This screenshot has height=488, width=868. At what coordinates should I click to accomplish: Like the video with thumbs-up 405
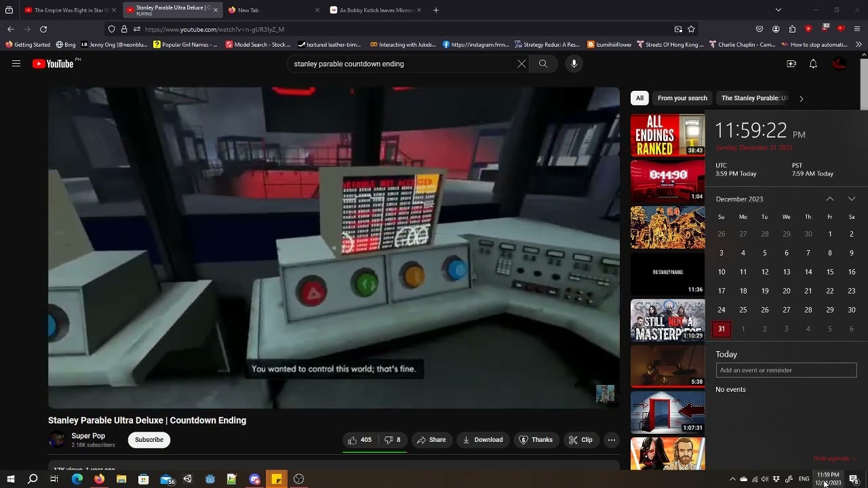point(359,440)
